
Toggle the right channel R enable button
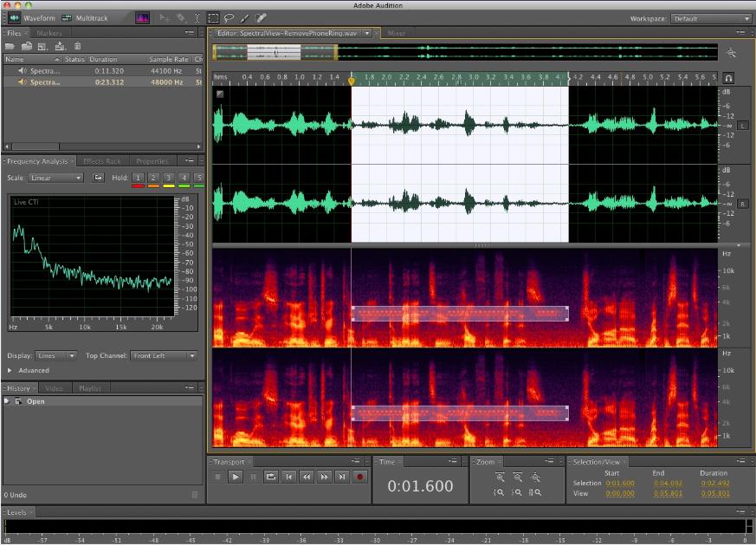point(743,204)
